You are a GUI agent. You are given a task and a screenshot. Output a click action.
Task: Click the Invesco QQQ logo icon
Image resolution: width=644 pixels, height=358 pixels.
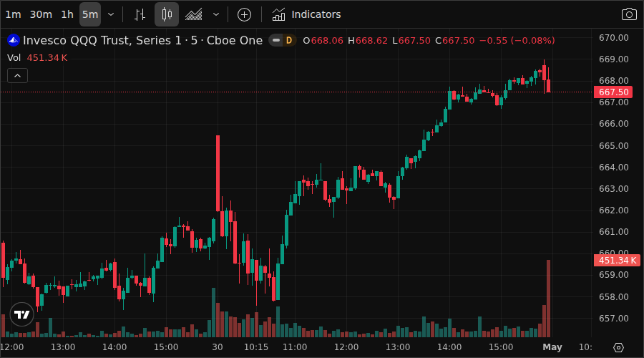14,40
